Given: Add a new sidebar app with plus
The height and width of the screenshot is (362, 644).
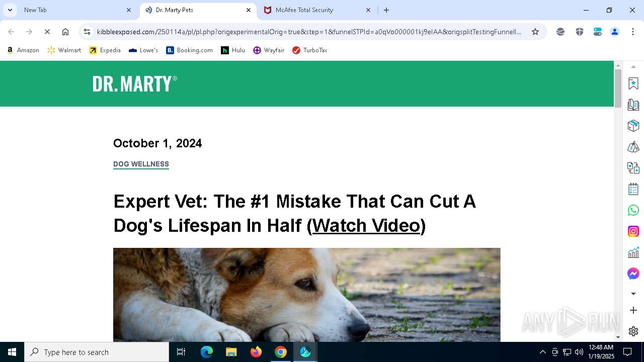Looking at the screenshot, I should (x=633, y=311).
